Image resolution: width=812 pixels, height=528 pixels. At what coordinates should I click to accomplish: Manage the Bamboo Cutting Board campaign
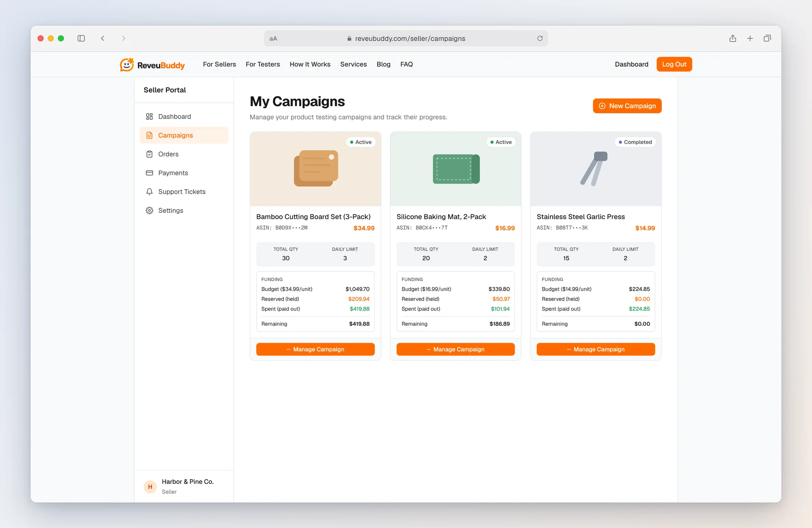tap(315, 349)
